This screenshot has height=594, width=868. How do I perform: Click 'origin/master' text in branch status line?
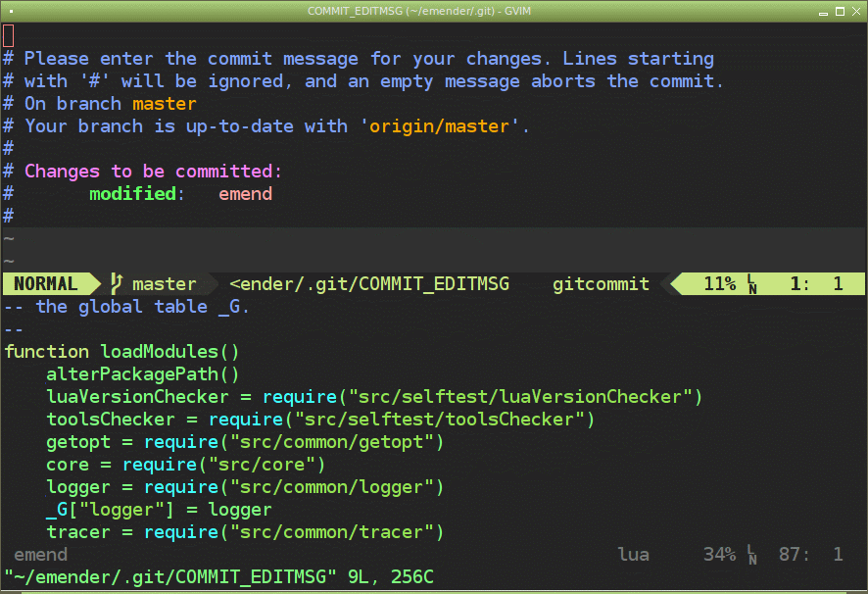click(x=439, y=126)
